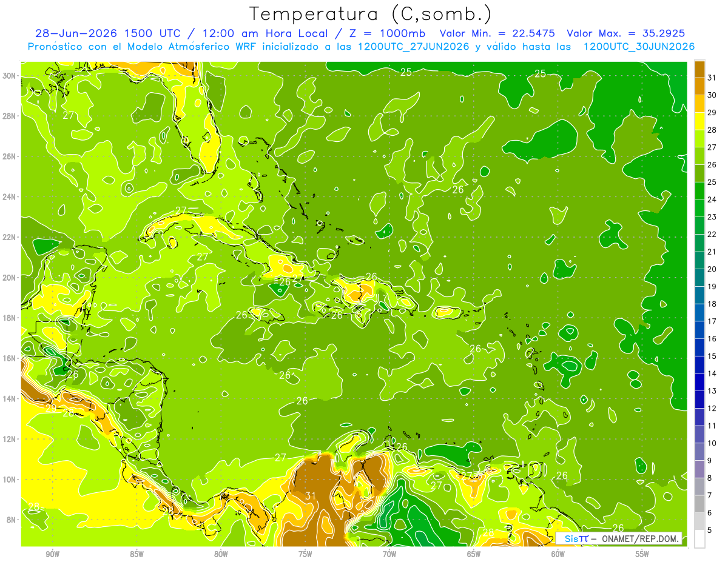Screen dimensions: 728x562
Task: Click the colour bar value 5
Action: (x=710, y=530)
